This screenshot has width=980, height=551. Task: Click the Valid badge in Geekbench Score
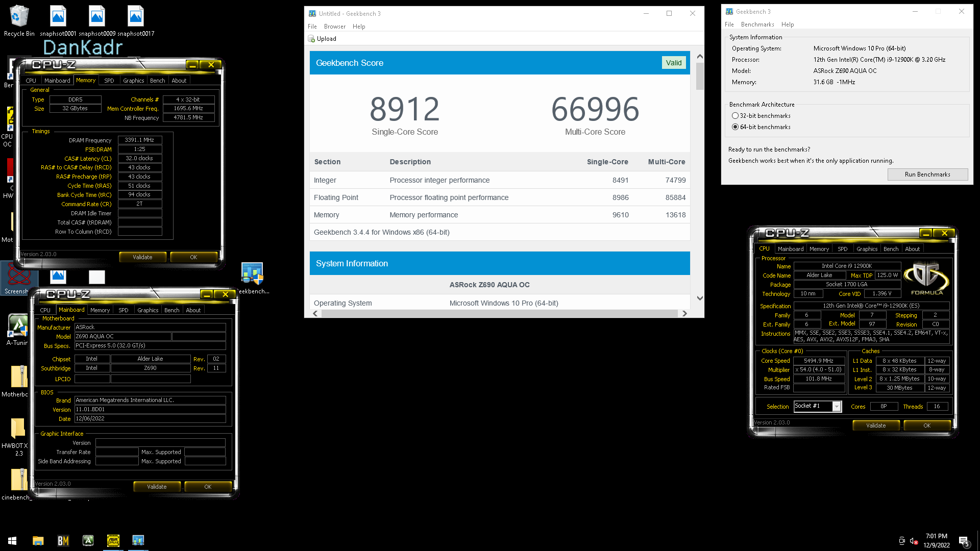tap(674, 63)
